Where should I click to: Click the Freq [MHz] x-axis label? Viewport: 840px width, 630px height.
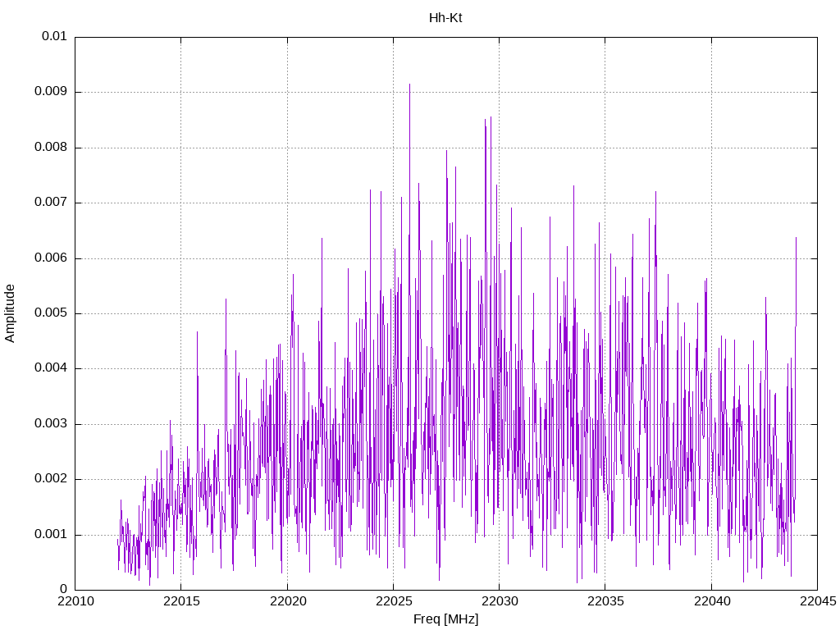[445, 619]
